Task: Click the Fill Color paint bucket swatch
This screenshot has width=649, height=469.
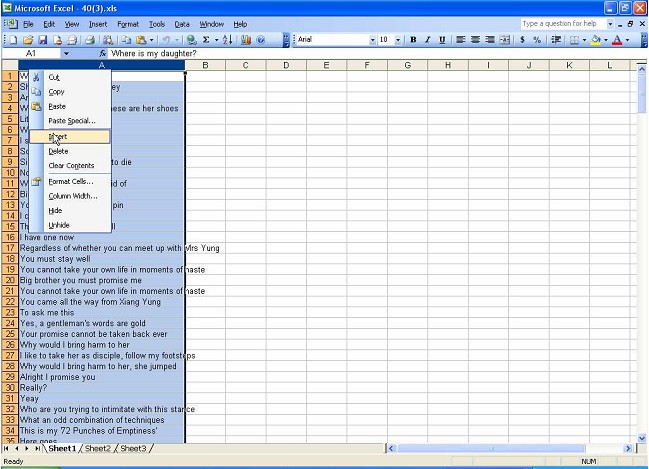Action: coord(596,40)
